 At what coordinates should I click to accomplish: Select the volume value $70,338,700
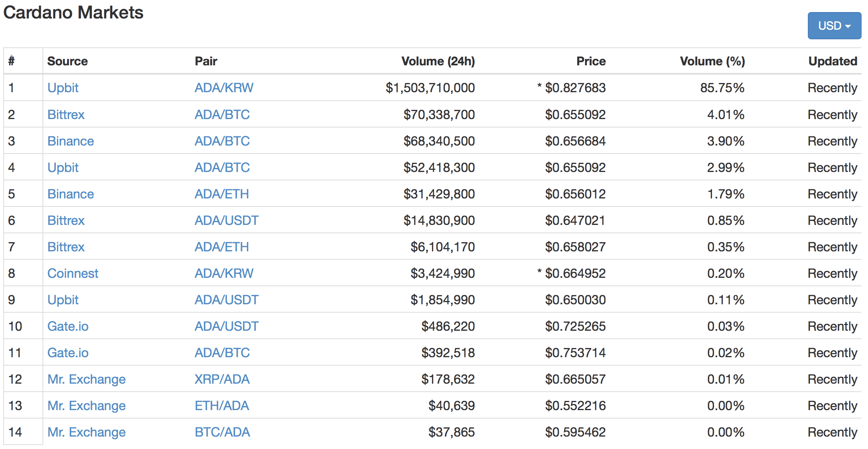[x=439, y=115]
